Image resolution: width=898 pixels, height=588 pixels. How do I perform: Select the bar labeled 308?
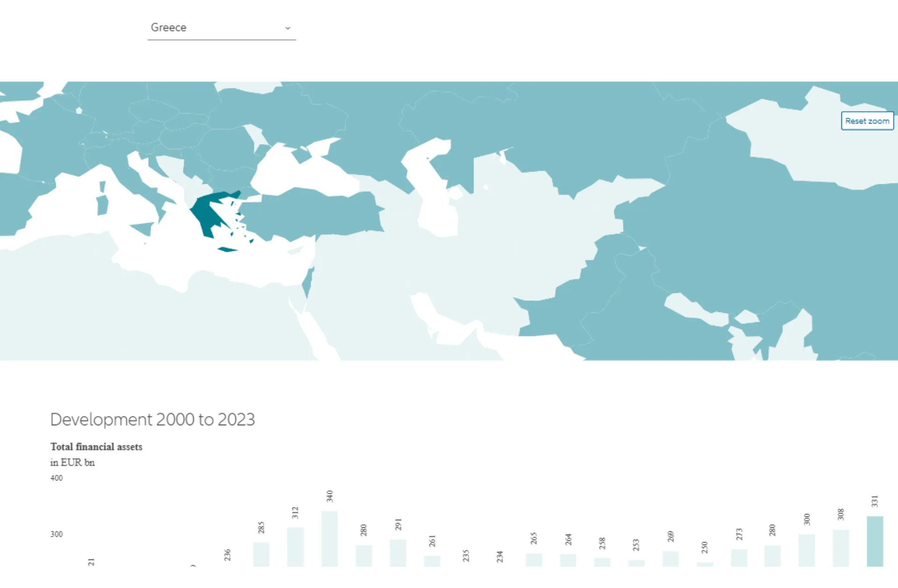840,547
